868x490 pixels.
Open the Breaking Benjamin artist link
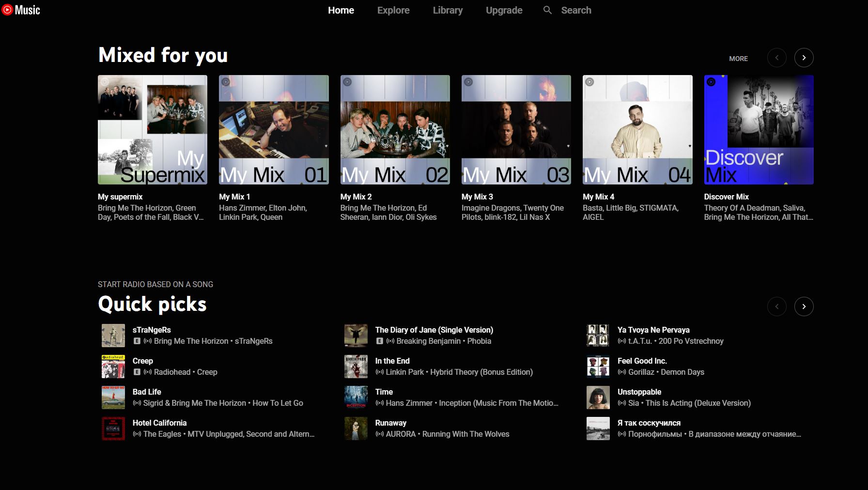click(x=429, y=341)
